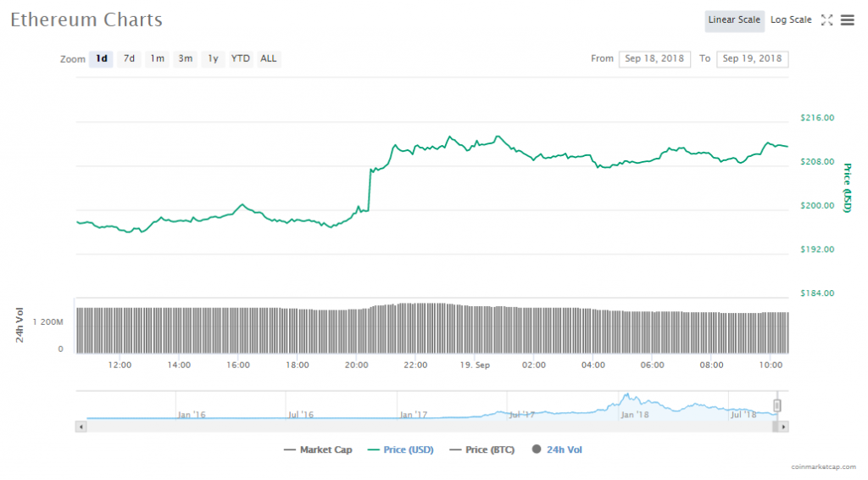Image resolution: width=868 pixels, height=480 pixels.
Task: Show ALL time range
Action: coord(269,59)
